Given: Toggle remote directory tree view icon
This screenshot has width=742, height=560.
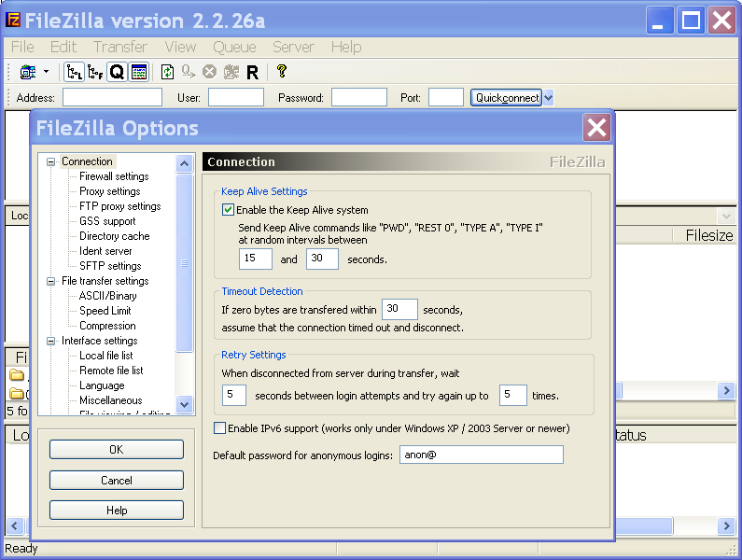Looking at the screenshot, I should coord(95,72).
